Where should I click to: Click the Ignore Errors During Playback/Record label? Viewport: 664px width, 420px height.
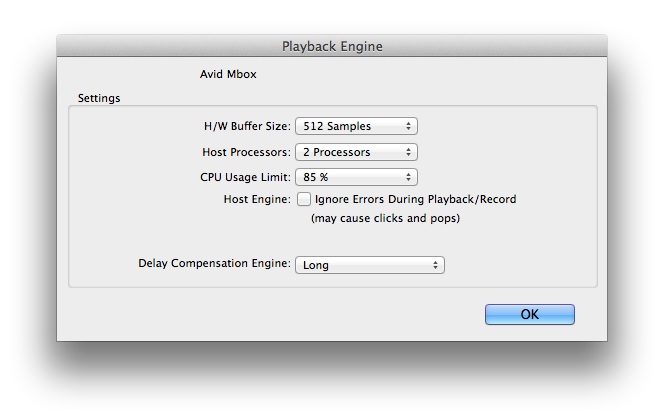pyautogui.click(x=415, y=199)
